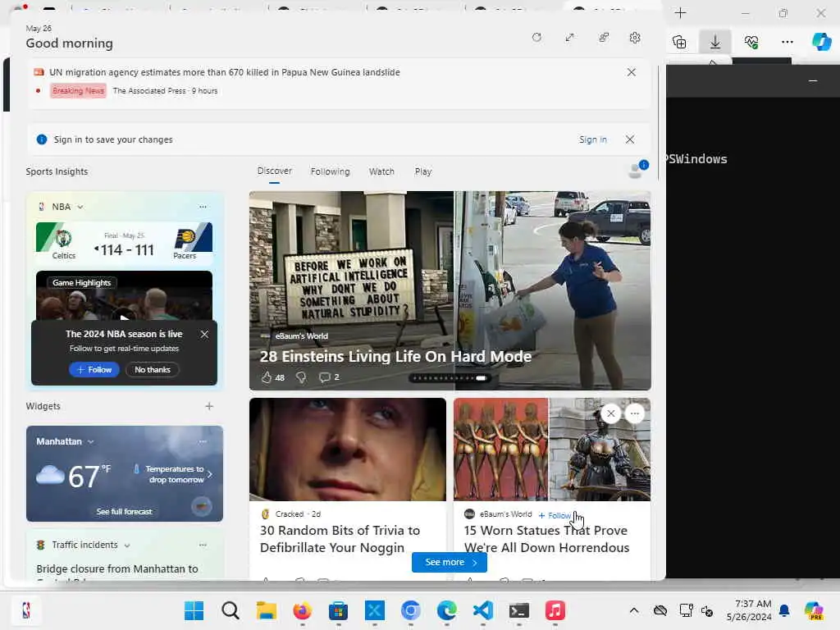Switch to the Watch tab
The width and height of the screenshot is (840, 630).
[381, 171]
